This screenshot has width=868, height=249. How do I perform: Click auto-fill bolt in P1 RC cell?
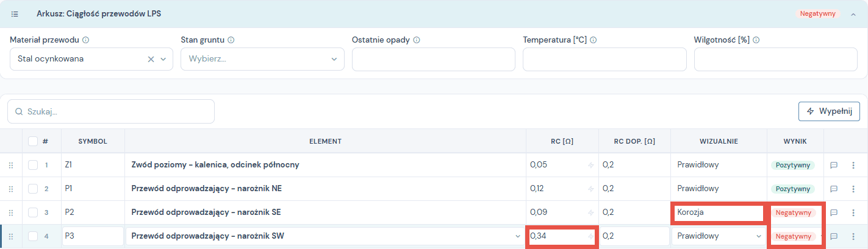[x=590, y=189]
